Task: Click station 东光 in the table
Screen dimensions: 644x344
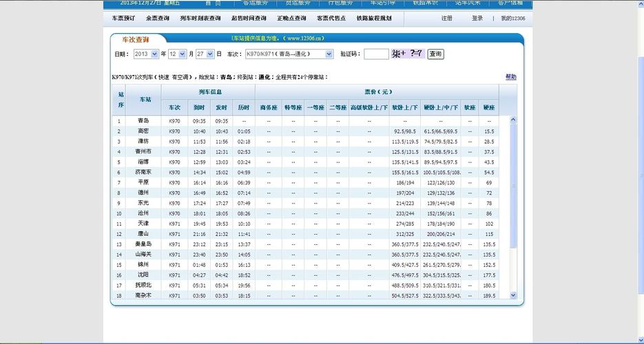Action: click(143, 203)
